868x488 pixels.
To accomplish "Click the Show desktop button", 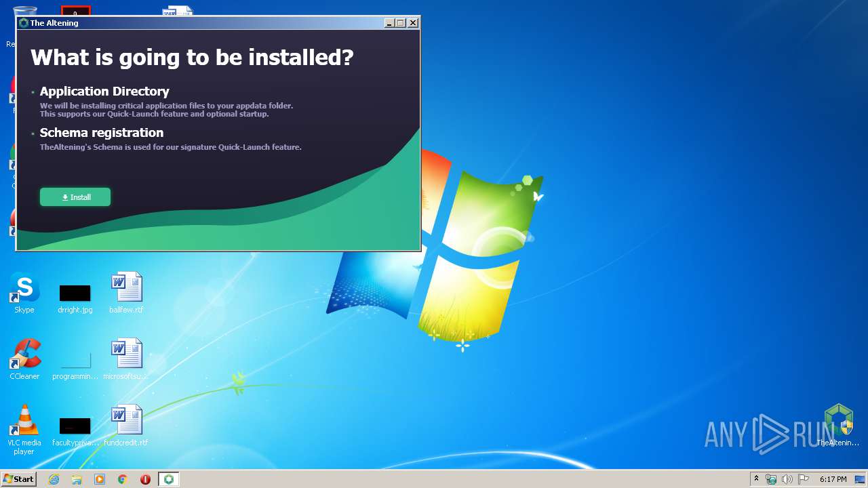I will [x=861, y=479].
